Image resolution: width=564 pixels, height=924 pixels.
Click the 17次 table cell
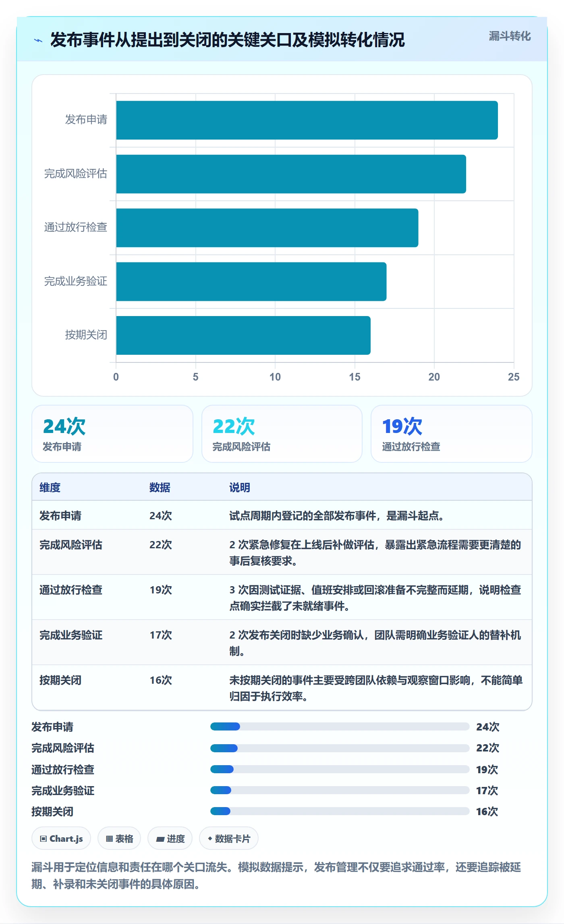click(161, 635)
